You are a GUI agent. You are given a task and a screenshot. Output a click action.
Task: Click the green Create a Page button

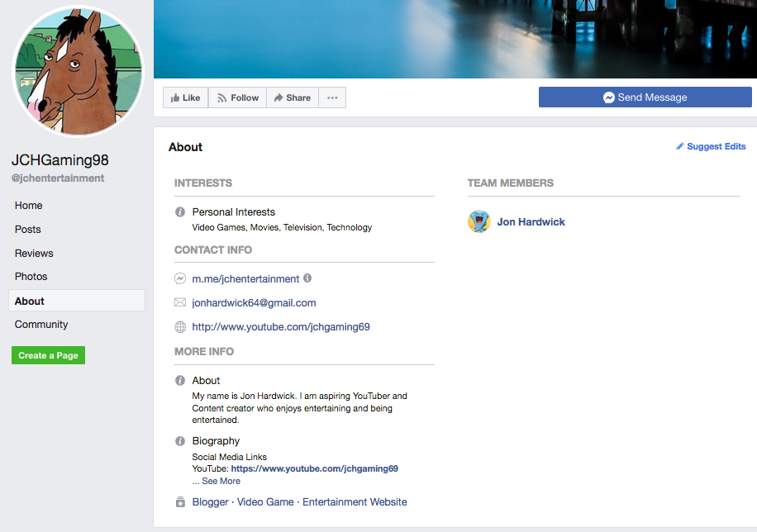pos(48,355)
